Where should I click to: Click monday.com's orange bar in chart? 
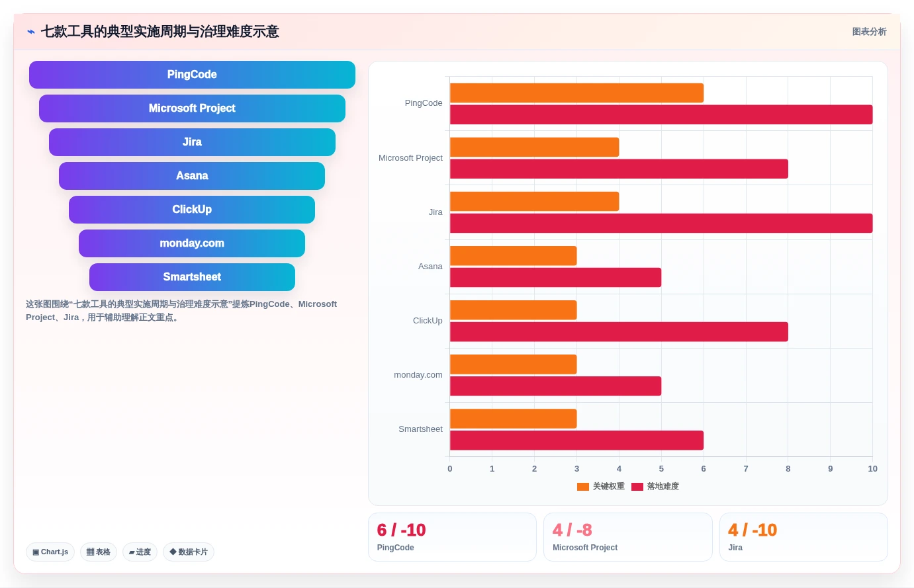point(513,364)
